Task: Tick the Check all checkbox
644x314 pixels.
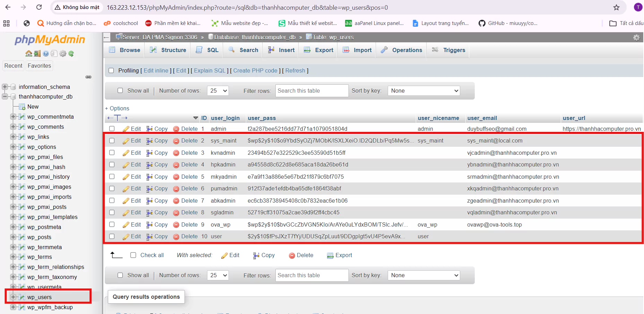Action: coord(133,255)
